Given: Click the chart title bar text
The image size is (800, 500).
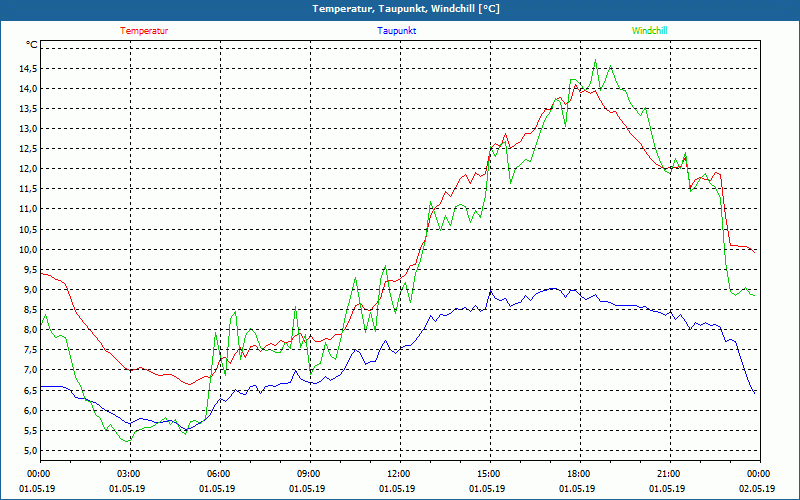Looking at the screenshot, I should [406, 9].
